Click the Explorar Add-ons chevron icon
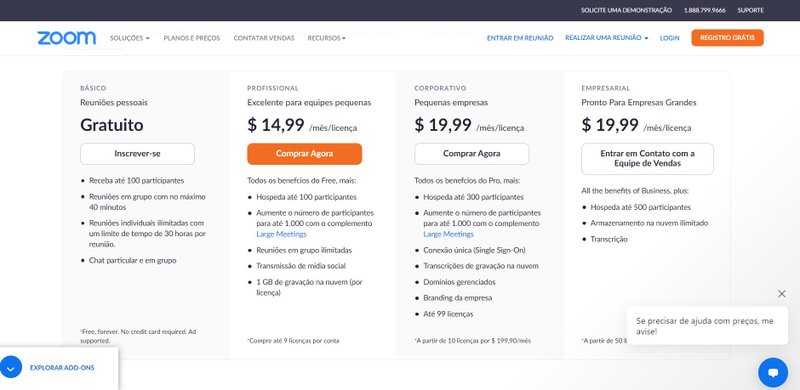 (11, 367)
